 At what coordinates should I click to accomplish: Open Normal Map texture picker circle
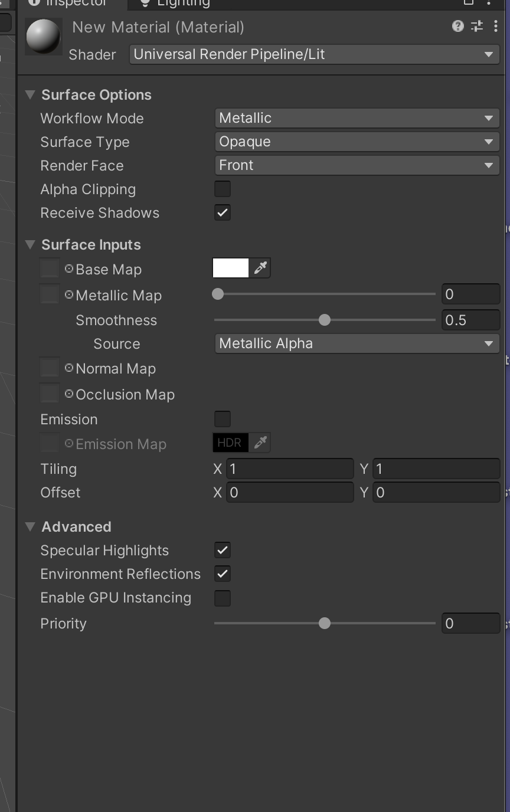pos(69,368)
